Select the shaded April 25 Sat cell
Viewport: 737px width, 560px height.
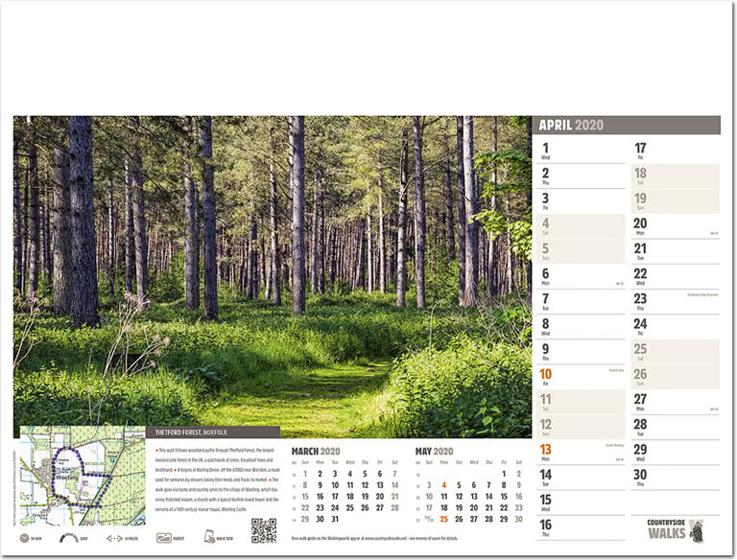pos(675,352)
